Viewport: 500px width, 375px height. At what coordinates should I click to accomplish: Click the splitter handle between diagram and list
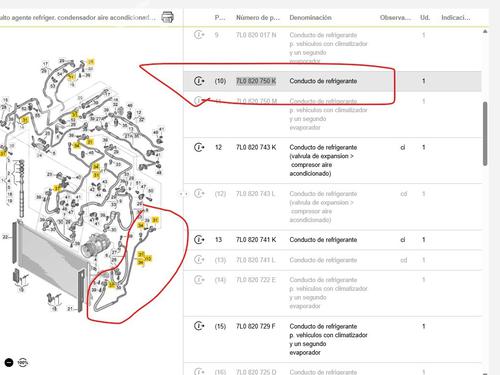click(183, 193)
